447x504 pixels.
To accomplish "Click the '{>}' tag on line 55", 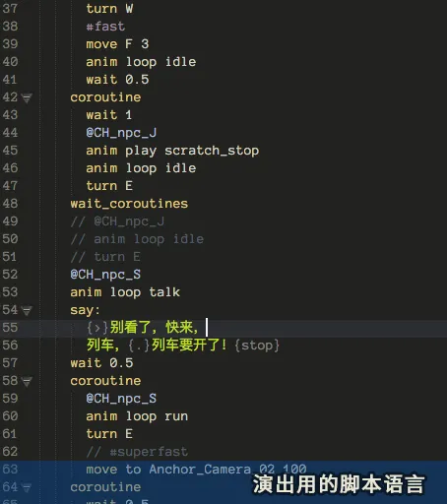I will tap(97, 328).
